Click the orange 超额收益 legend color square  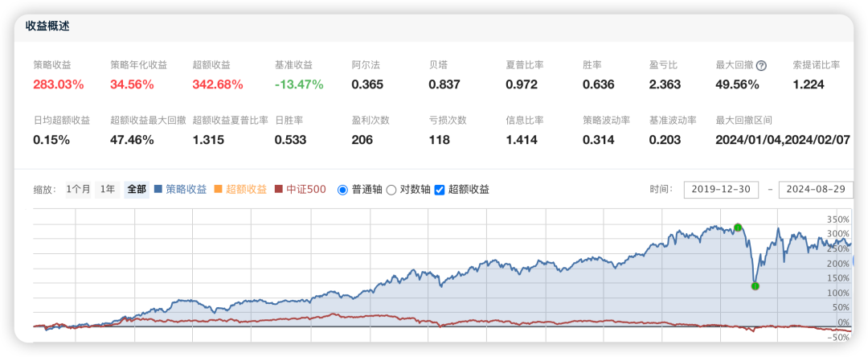pos(218,189)
